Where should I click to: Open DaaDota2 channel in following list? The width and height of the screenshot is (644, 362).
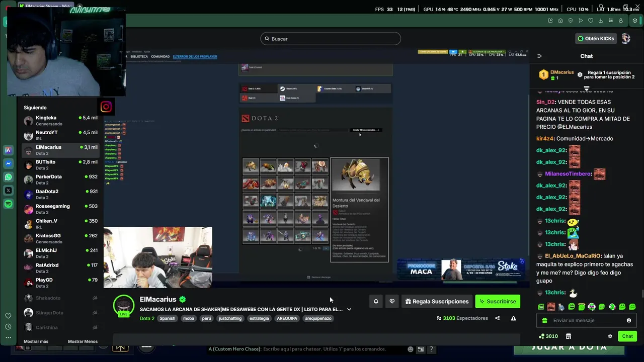pyautogui.click(x=60, y=194)
